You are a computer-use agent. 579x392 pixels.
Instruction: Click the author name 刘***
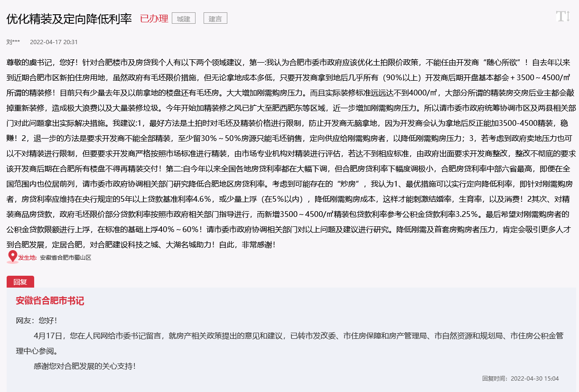point(13,42)
